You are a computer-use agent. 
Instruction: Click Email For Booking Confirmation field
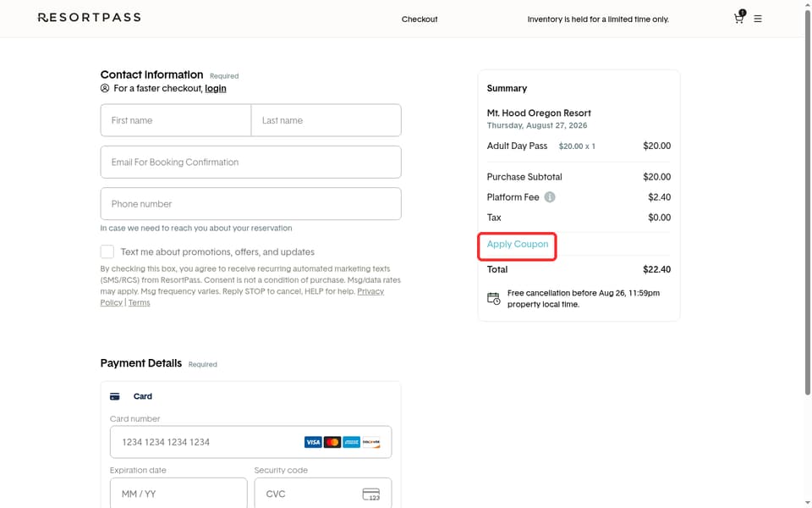[250, 163]
